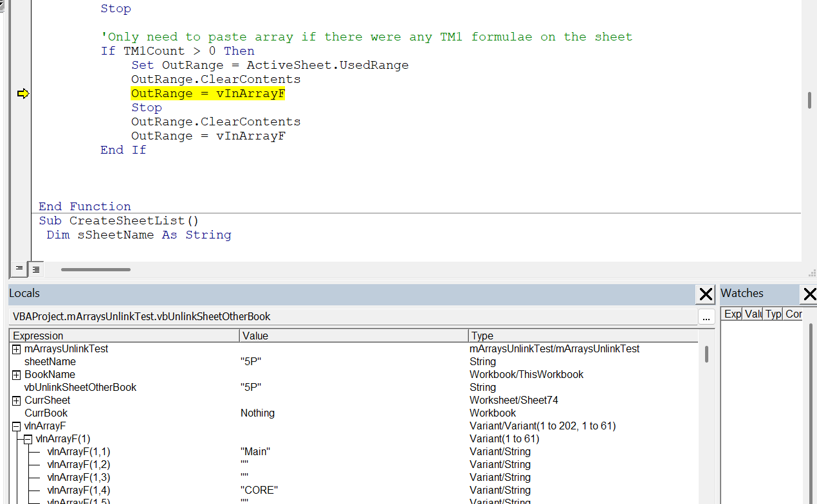Screen dimensions: 817x504
Task: Close the Watches window
Action: pyautogui.click(x=809, y=294)
